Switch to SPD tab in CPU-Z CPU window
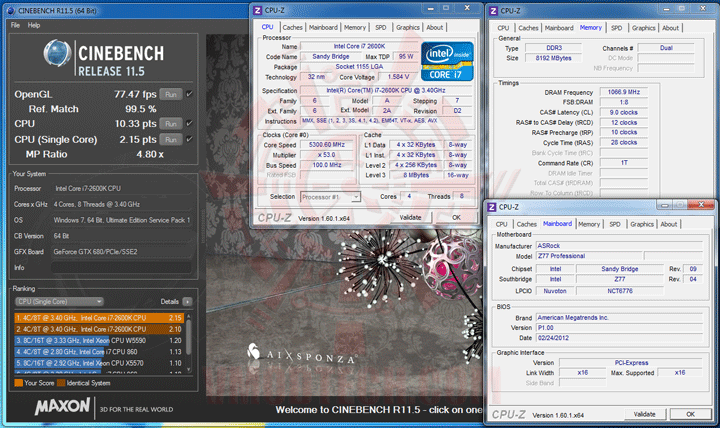This screenshot has width=720, height=428. tap(381, 28)
